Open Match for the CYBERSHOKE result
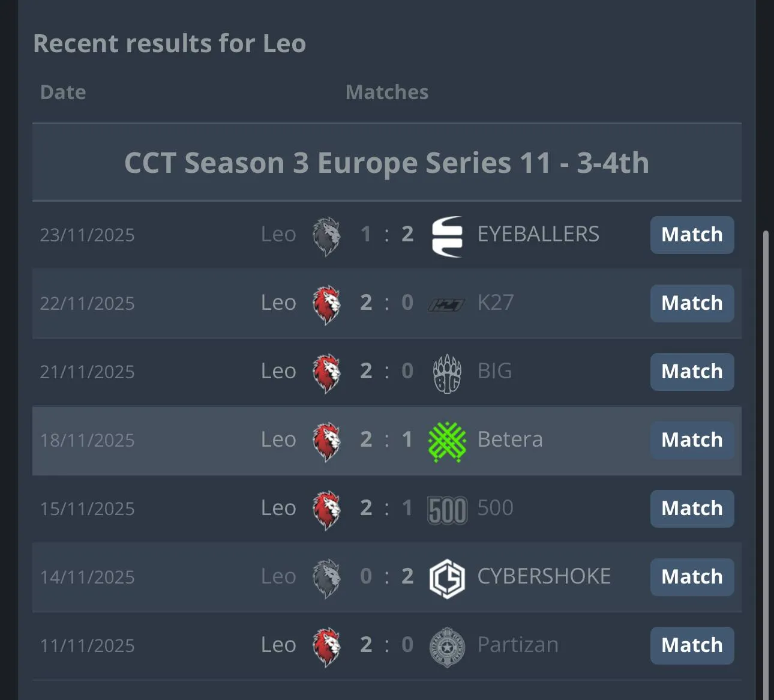The height and width of the screenshot is (700, 774). click(692, 577)
